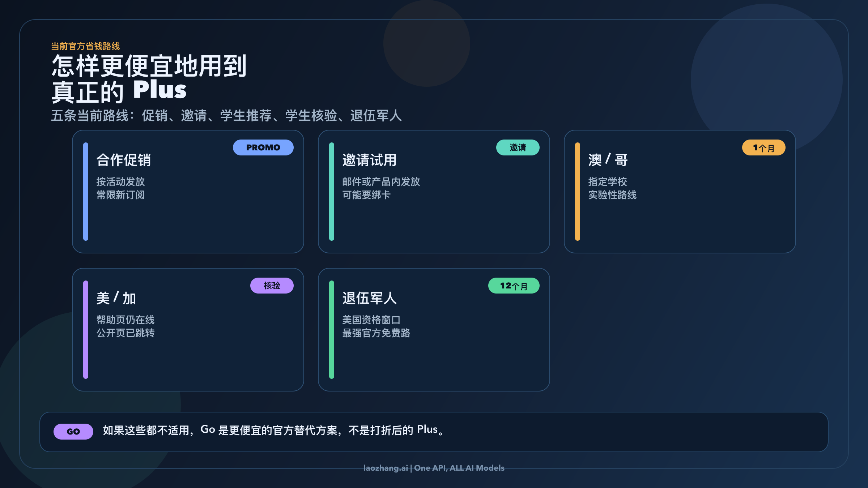Click the orange 当前官方省钱路线 label
The image size is (868, 488).
click(x=86, y=46)
